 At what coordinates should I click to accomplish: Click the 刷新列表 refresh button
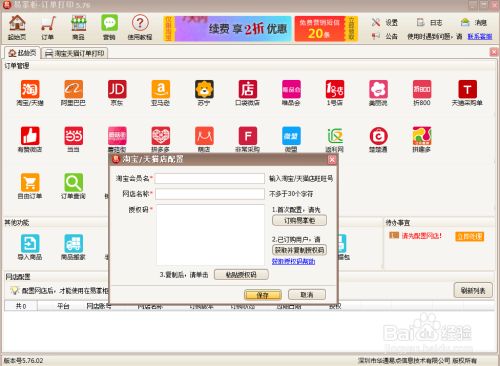point(473,291)
